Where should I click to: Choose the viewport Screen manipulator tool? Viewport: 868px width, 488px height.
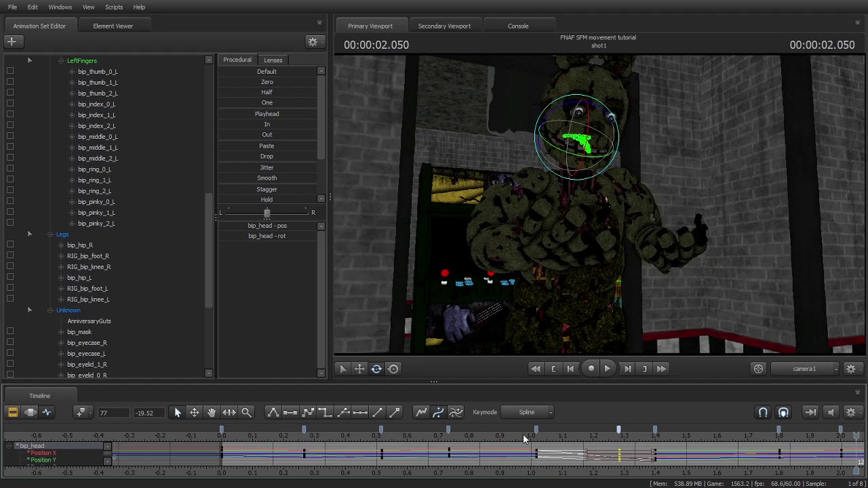coord(393,369)
